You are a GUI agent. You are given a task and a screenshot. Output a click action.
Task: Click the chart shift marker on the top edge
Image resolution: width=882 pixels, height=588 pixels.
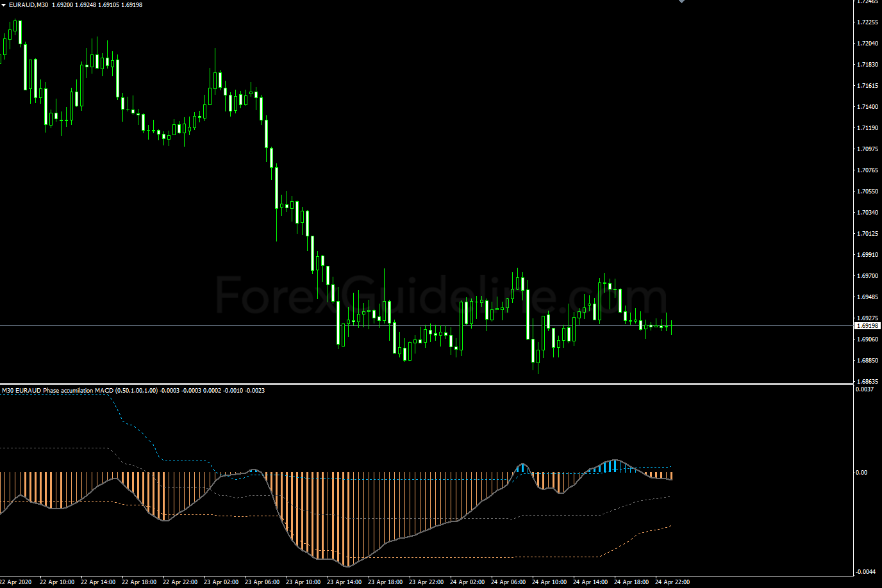pos(681,2)
